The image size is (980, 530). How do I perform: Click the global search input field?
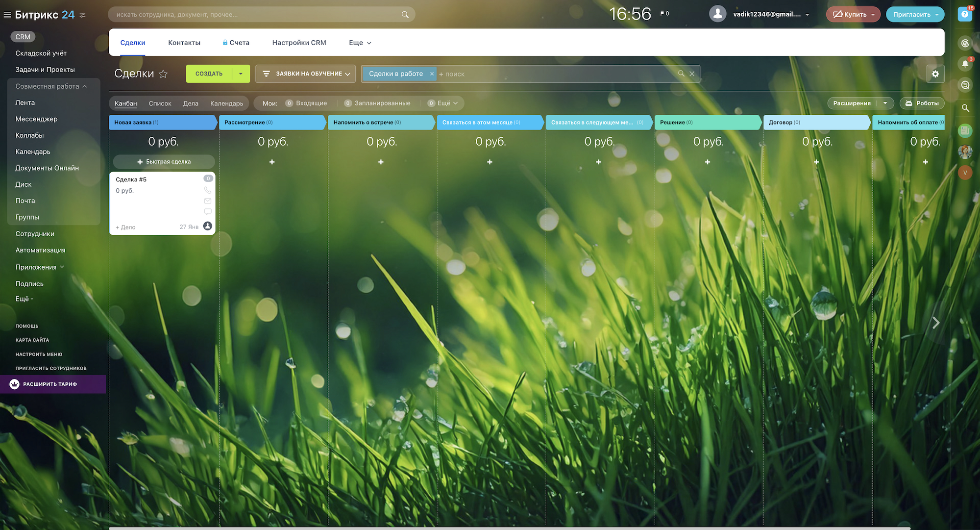pos(255,15)
